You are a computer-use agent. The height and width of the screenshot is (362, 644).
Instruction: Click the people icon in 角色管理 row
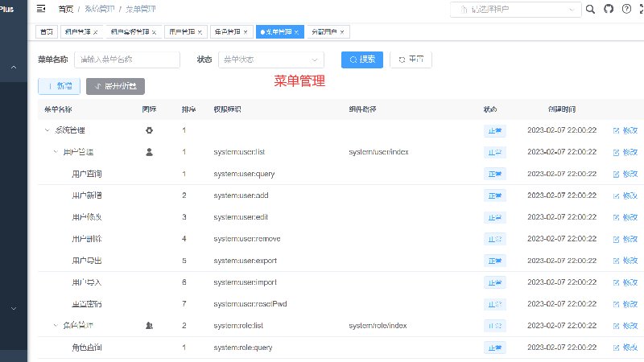coord(149,326)
